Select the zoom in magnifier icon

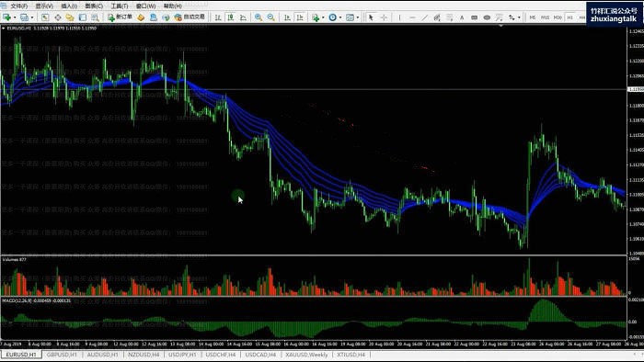tap(259, 17)
